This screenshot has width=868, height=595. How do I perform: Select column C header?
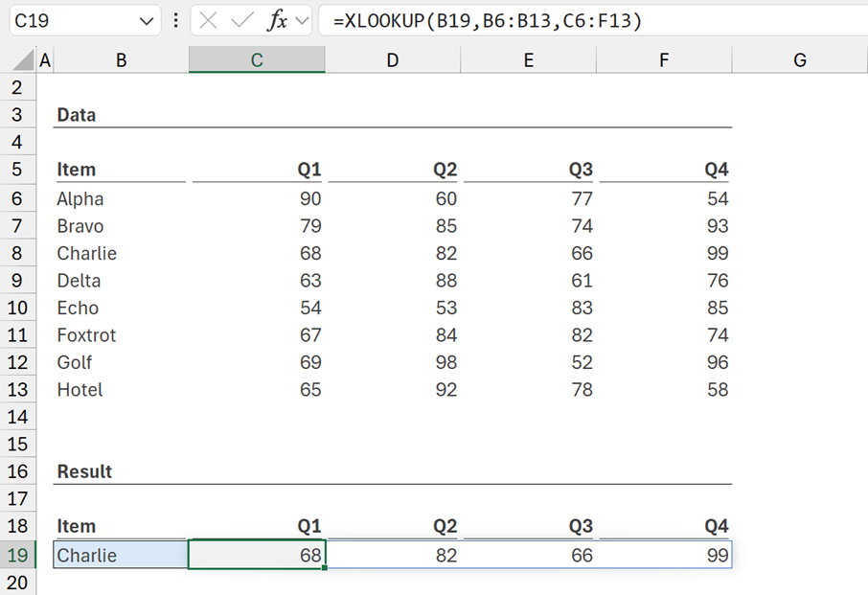point(257,60)
